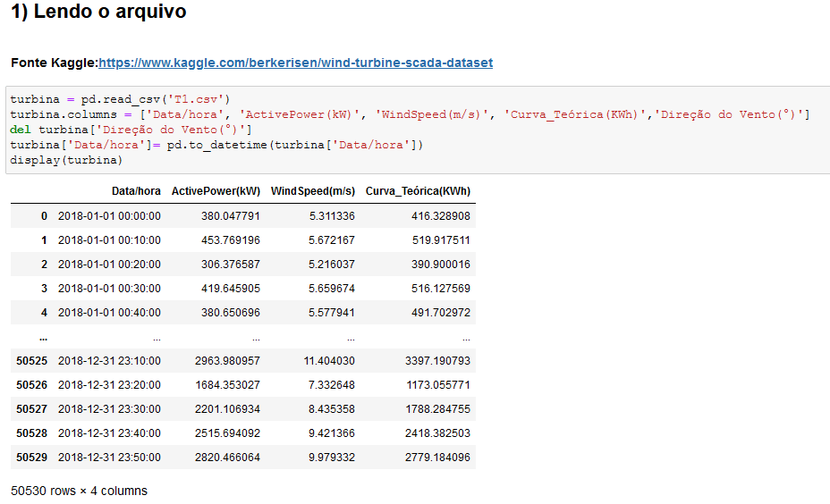Select wind speed 9.979332
This screenshot has height=504, width=830.
point(332,458)
